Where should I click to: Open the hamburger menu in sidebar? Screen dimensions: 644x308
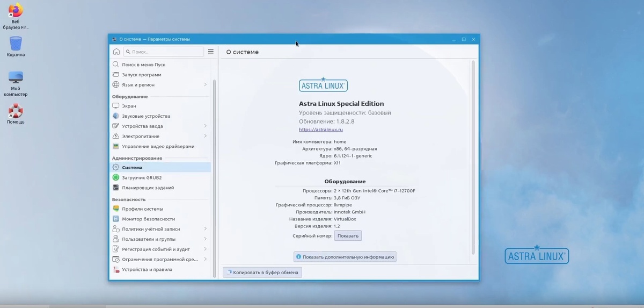pos(211,52)
